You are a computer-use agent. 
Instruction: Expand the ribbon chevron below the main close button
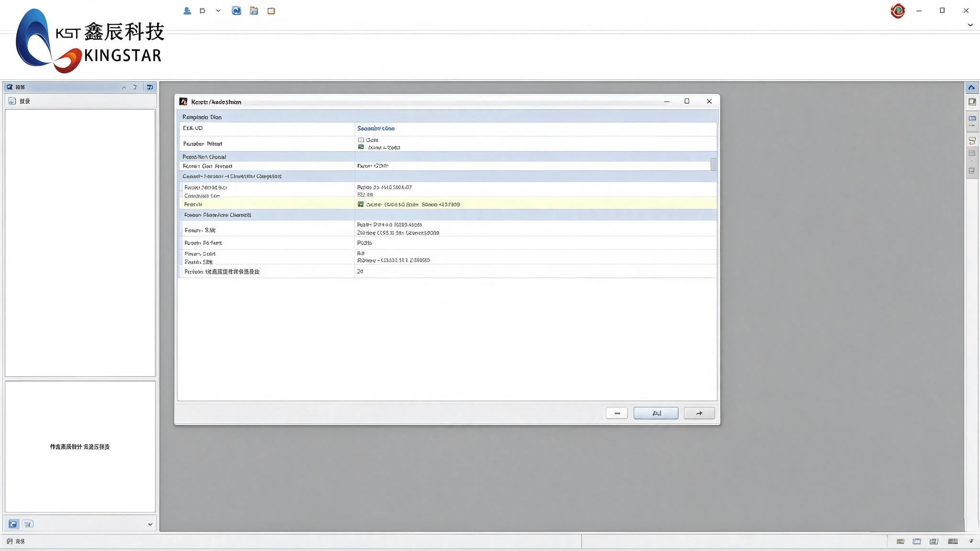970,25
